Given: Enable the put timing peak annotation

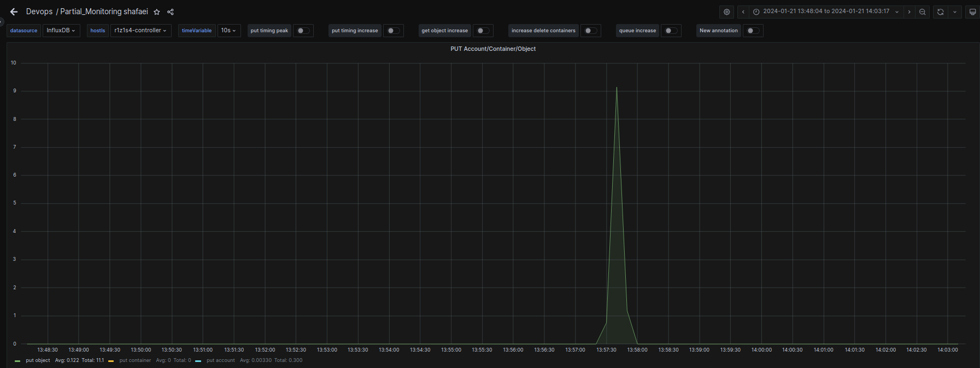Looking at the screenshot, I should 303,31.
